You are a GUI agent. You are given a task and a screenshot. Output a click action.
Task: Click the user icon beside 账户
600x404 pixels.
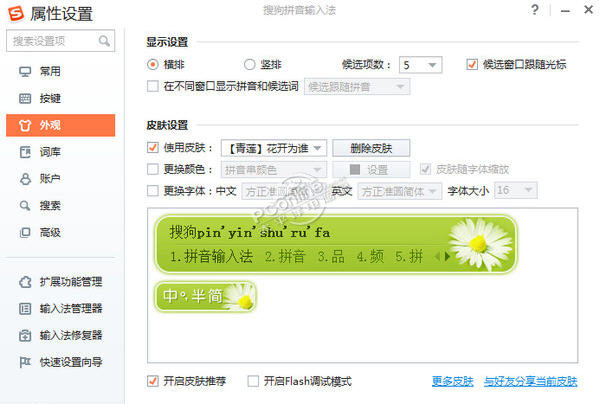pyautogui.click(x=25, y=179)
